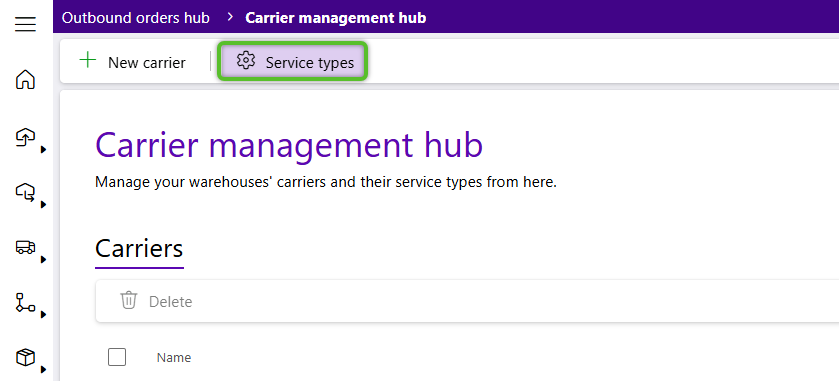The width and height of the screenshot is (839, 381).
Task: Open the package box sidebar icon
Action: click(25, 357)
